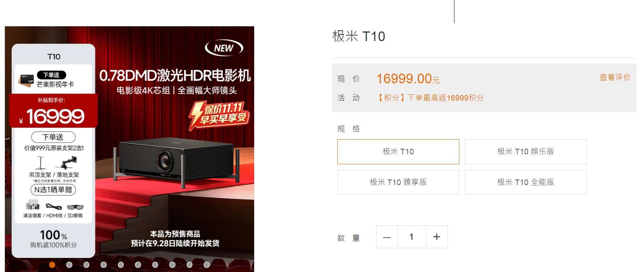This screenshot has height=272, width=644.
Task: Go to the fifth carousel slide dot
Action: tap(121, 265)
